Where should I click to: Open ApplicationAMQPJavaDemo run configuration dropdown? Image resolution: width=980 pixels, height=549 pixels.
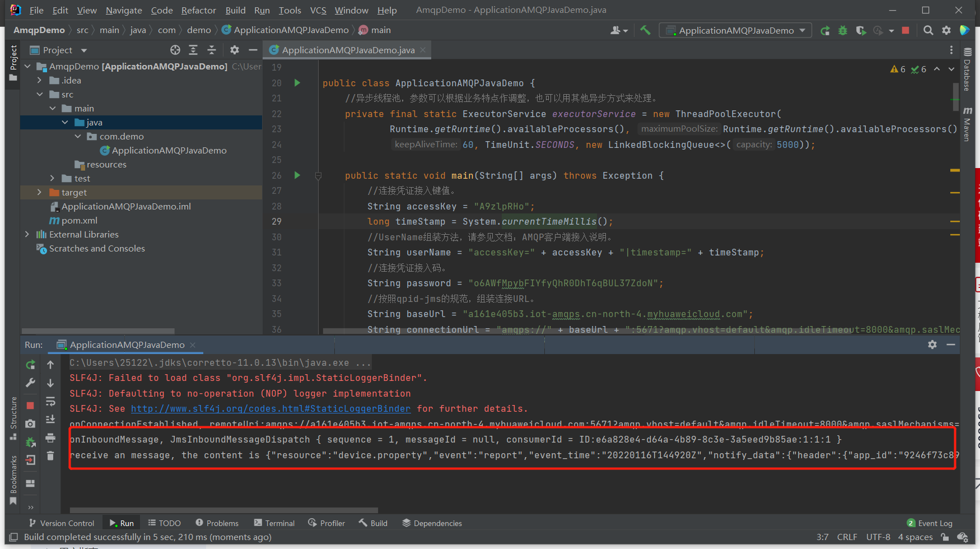(x=736, y=30)
